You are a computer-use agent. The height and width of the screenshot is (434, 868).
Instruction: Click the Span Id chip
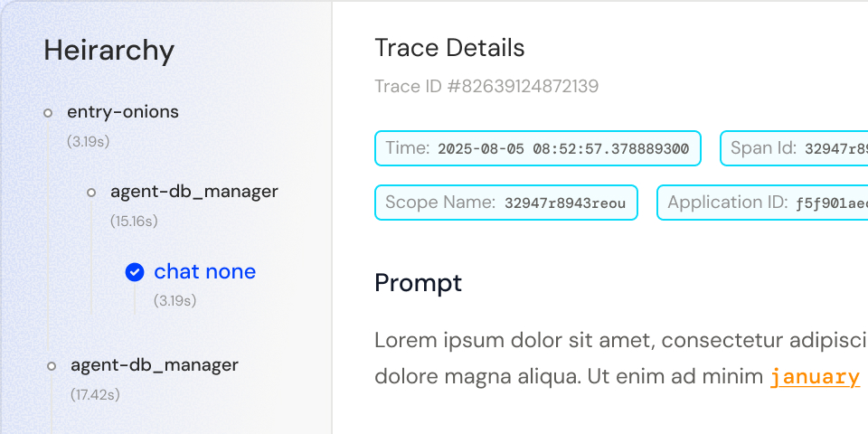click(796, 148)
